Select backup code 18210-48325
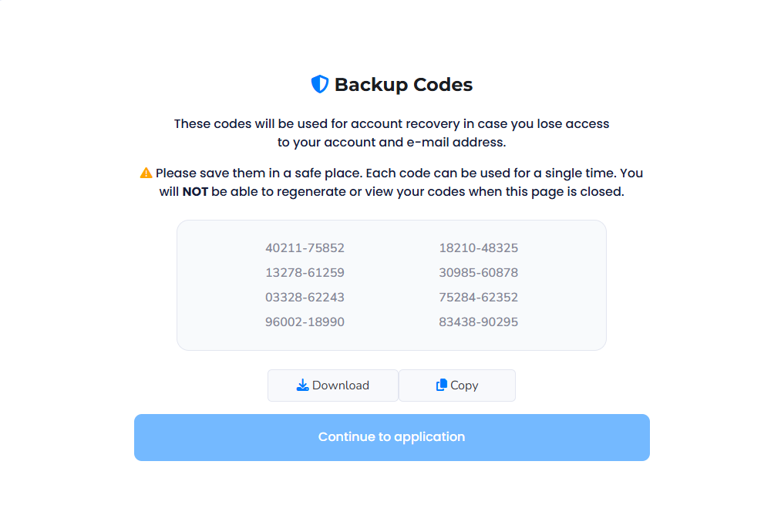Viewport: 781px width, 532px height. tap(478, 247)
